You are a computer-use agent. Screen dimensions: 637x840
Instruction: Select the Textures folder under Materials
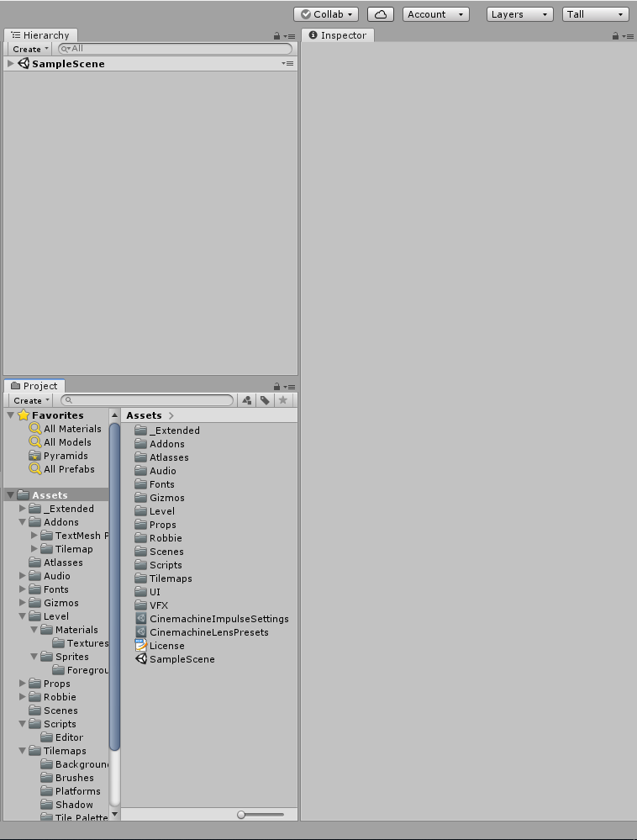[81, 643]
